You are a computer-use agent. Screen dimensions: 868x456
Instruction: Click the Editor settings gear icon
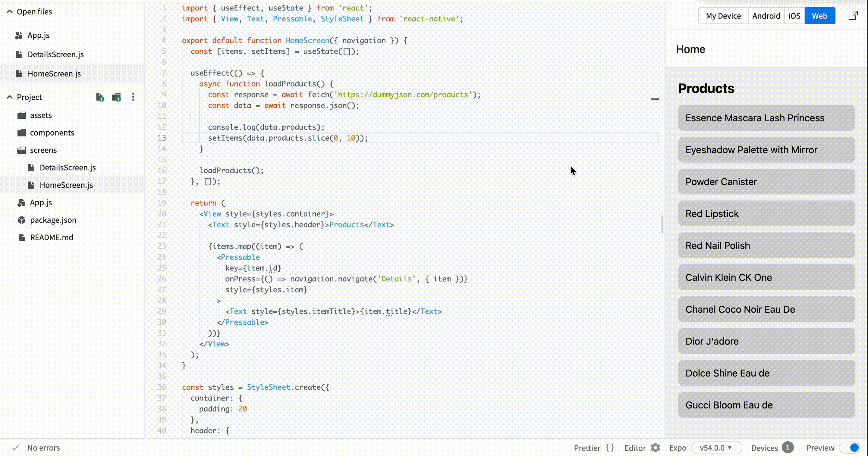(x=656, y=448)
